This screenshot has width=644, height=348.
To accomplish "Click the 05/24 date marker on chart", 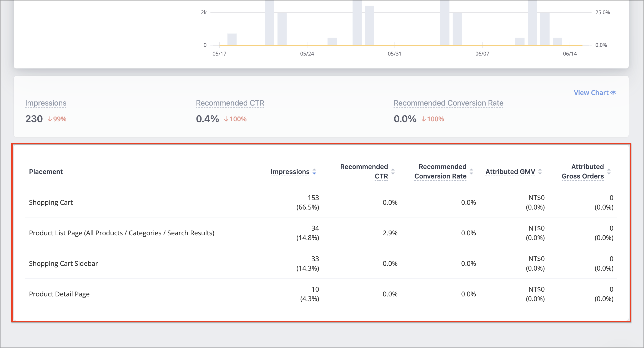I will (307, 54).
